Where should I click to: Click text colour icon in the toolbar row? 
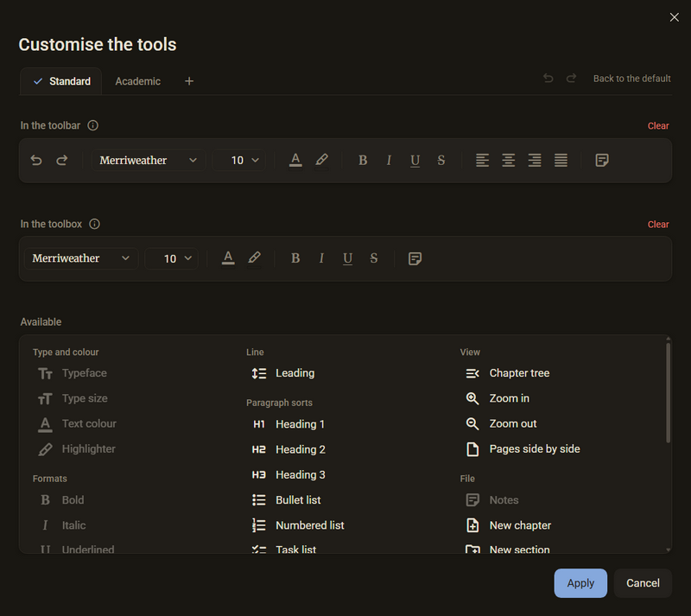(295, 160)
